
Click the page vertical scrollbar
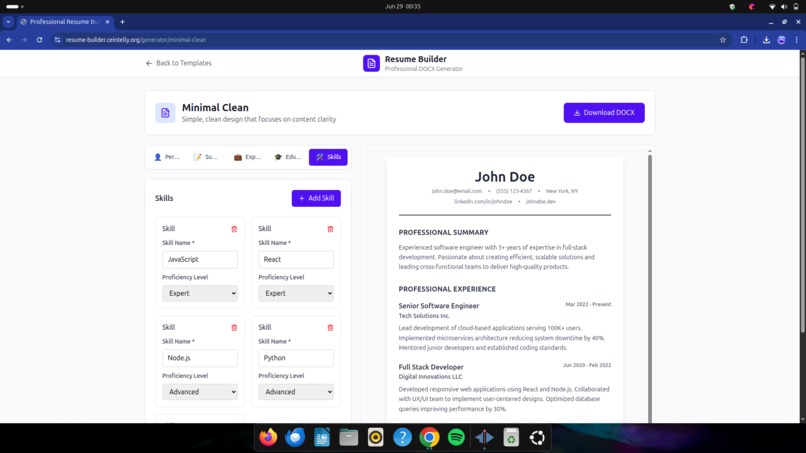coord(802,195)
